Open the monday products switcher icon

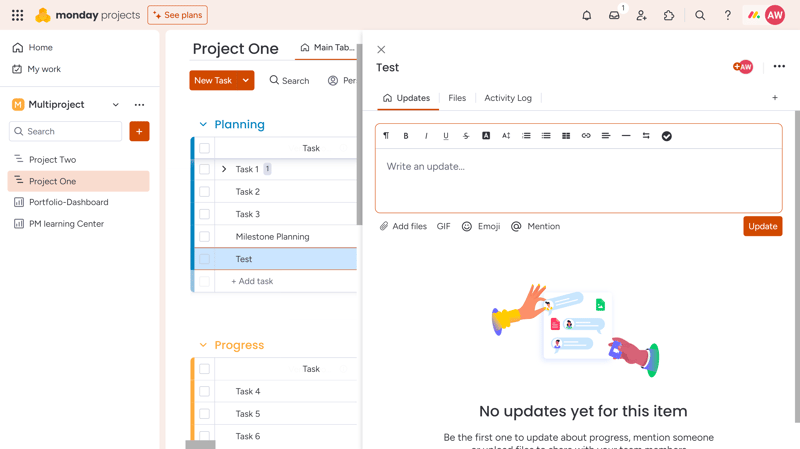(x=754, y=15)
